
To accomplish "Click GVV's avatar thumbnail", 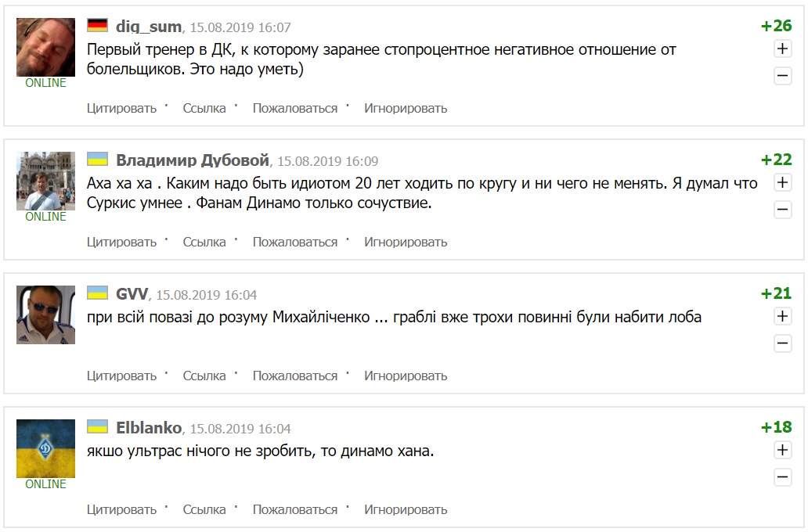I will [45, 315].
